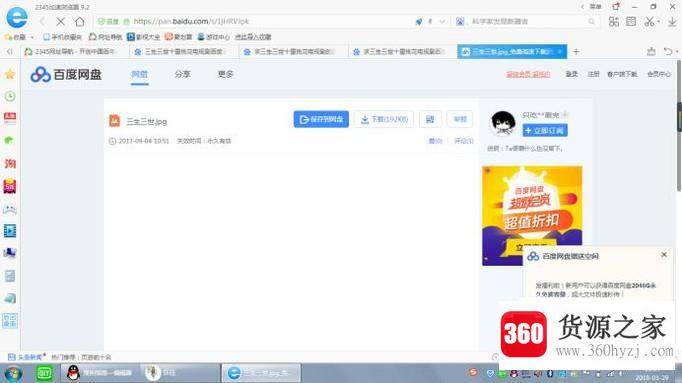Open the 游戏中心 bookmark

point(214,37)
